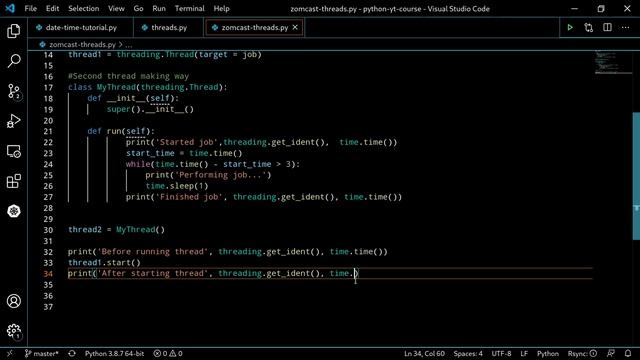Open the Help menu
The height and width of the screenshot is (360, 640).
click(x=222, y=9)
